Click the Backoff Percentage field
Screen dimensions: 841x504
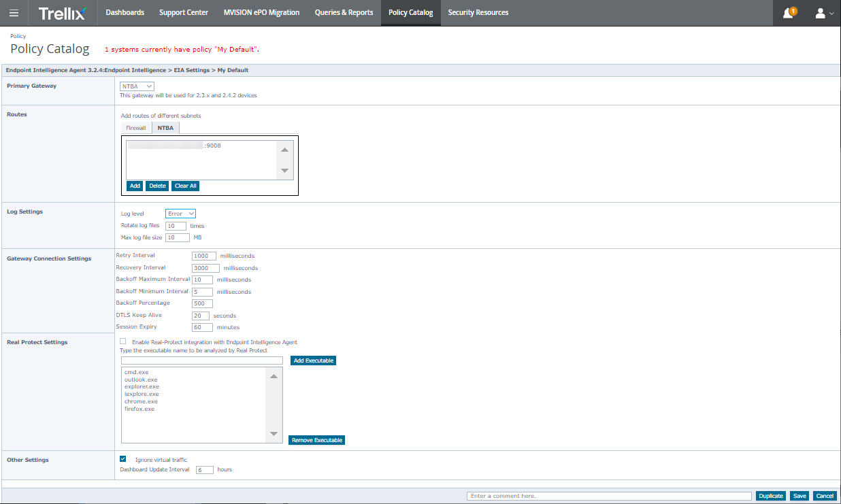pyautogui.click(x=202, y=303)
